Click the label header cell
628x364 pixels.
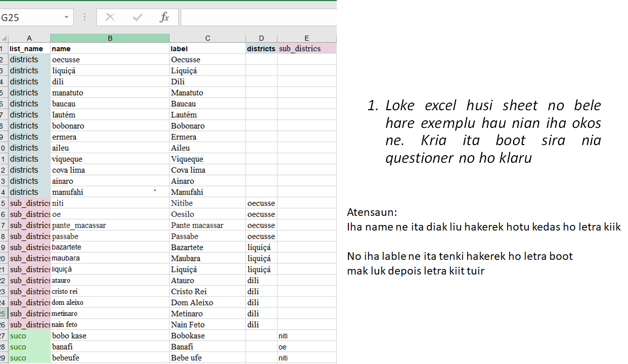tap(207, 49)
